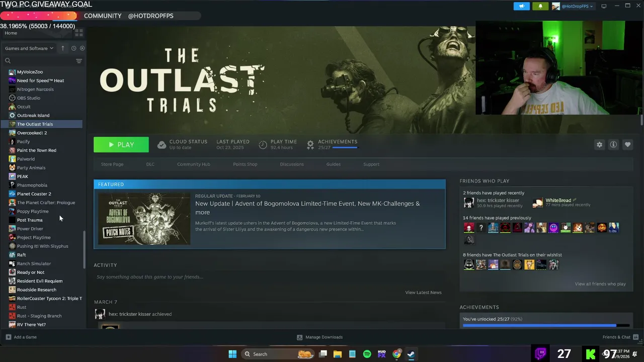644x362 pixels.
Task: Click View all friends who play
Action: tap(600, 284)
